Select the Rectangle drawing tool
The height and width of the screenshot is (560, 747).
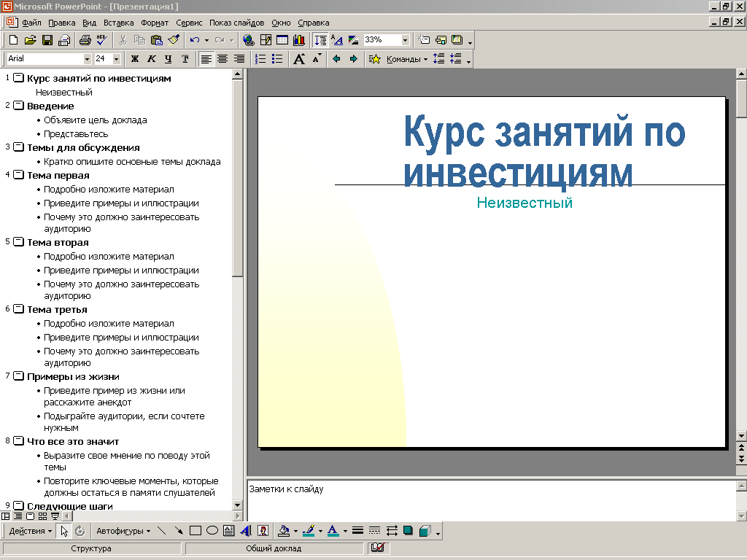pyautogui.click(x=196, y=531)
